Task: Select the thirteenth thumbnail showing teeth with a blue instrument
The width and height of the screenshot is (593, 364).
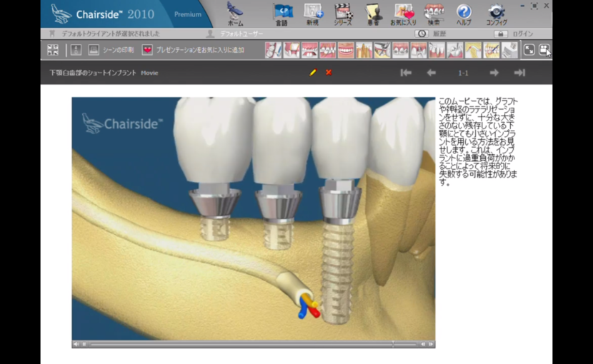Action: 491,50
